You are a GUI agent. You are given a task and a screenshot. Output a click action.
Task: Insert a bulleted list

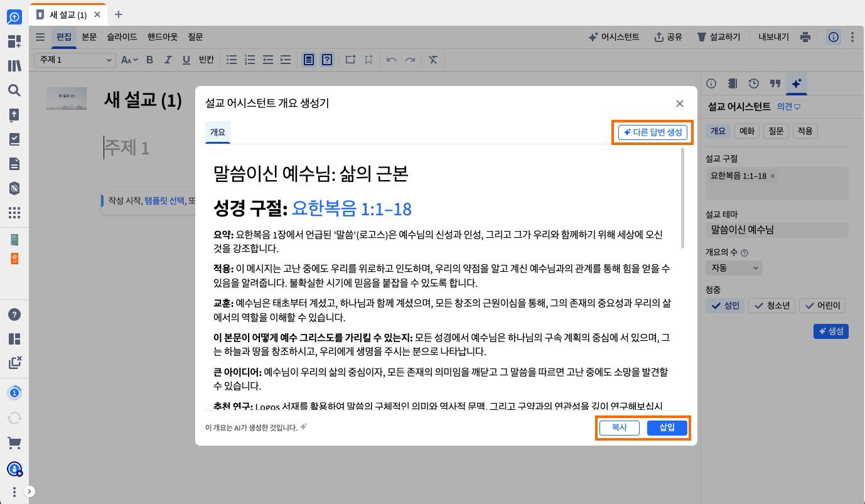pos(232,60)
